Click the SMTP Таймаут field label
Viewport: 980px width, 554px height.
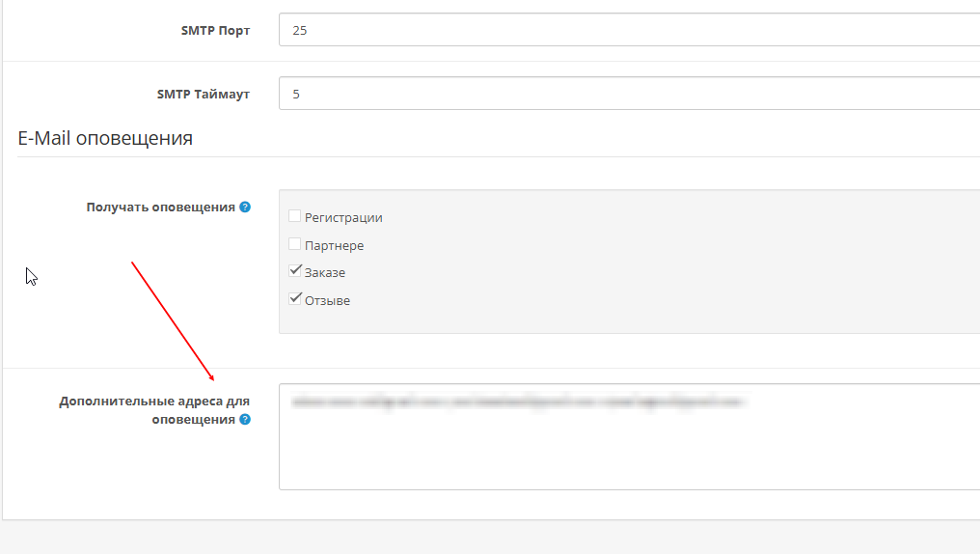click(203, 95)
